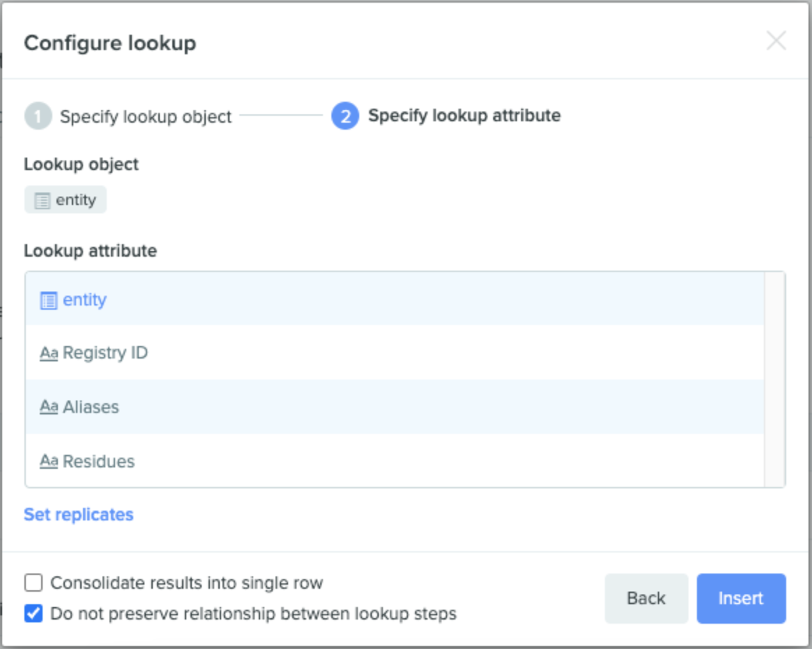Click the table icon beside entity attribute
812x649 pixels.
[x=49, y=300]
